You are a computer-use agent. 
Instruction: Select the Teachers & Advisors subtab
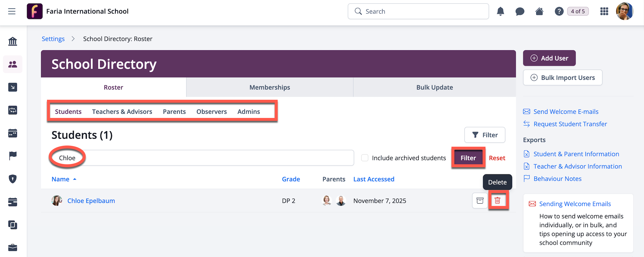click(122, 112)
